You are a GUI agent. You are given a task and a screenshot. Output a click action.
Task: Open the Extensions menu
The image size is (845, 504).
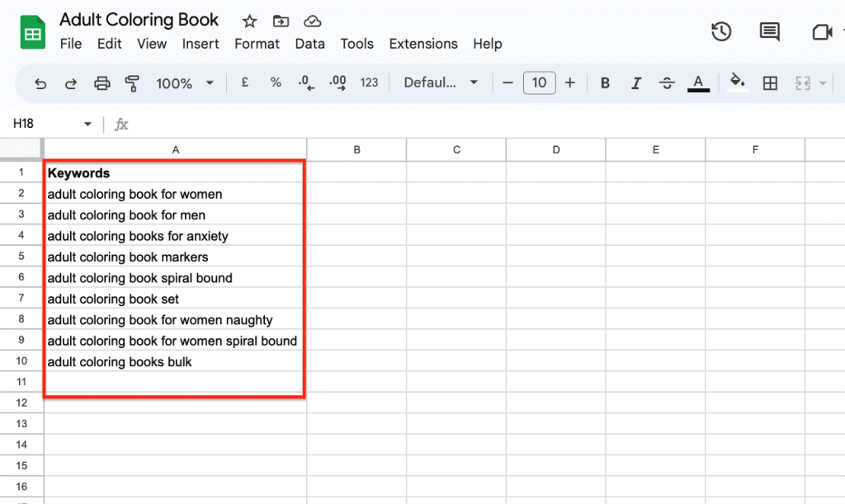(x=423, y=44)
